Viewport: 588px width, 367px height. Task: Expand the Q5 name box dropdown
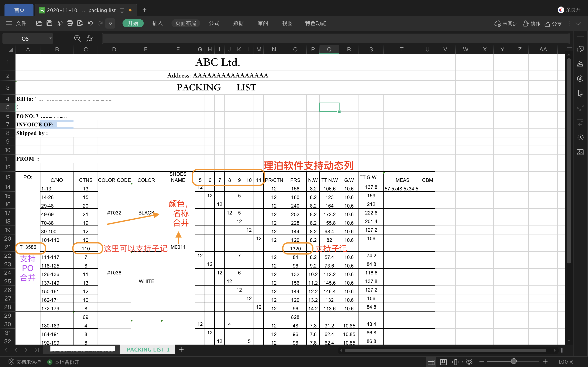click(x=51, y=38)
